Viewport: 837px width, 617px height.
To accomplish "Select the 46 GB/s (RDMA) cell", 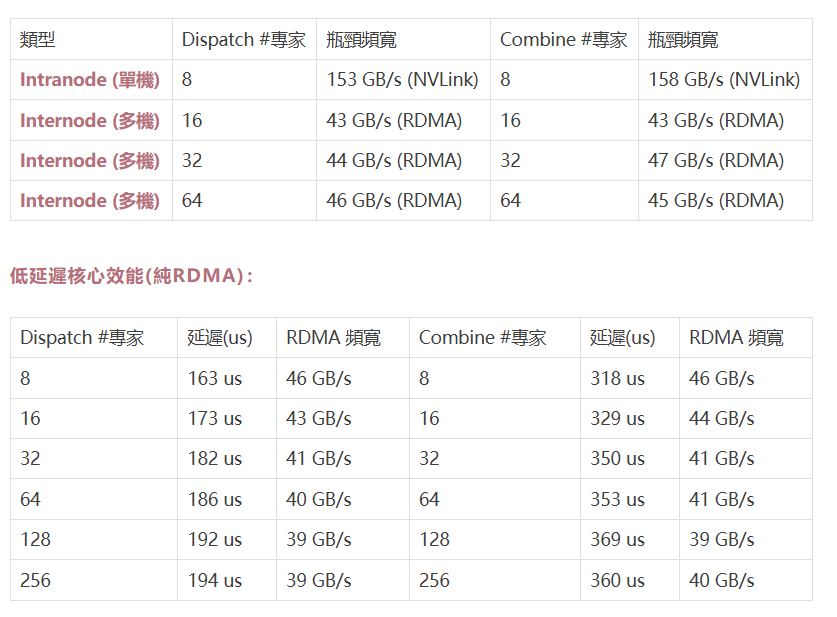I will point(394,201).
